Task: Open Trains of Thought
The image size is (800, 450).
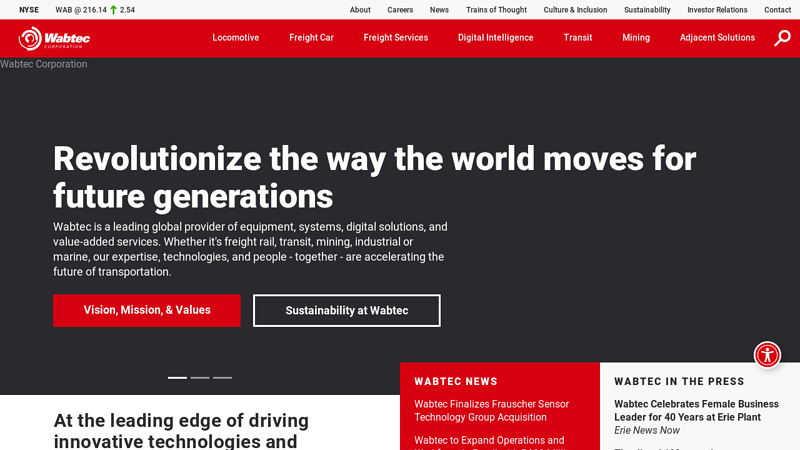Action: click(496, 10)
